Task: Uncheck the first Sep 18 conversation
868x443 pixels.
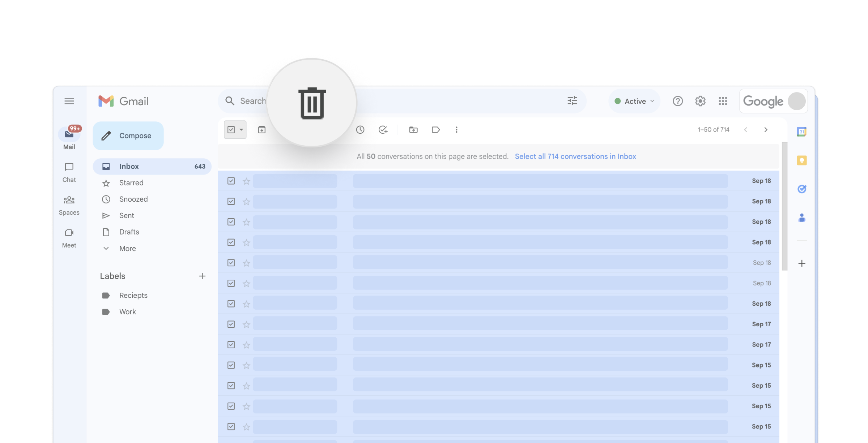Action: 231,181
